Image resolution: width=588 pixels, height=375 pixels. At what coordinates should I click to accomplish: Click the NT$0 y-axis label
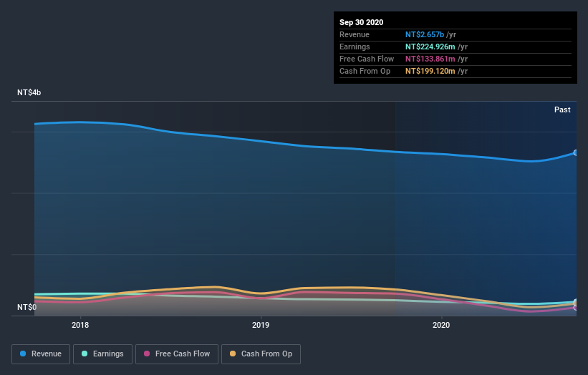pyautogui.click(x=26, y=307)
